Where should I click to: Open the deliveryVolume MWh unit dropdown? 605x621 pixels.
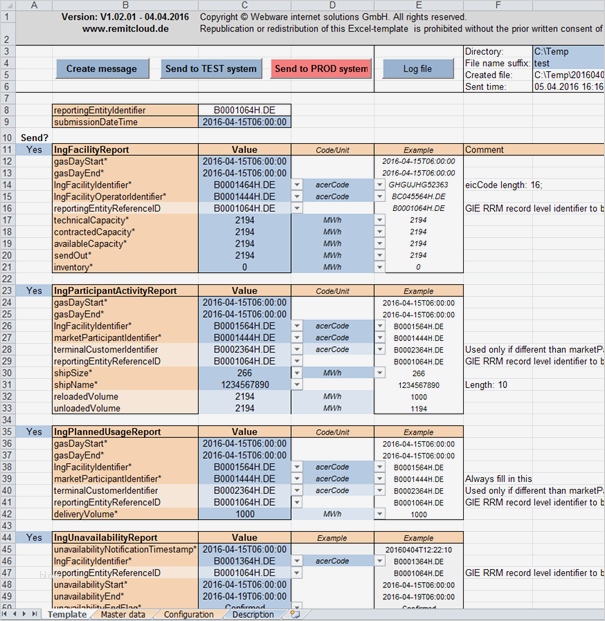click(x=379, y=514)
